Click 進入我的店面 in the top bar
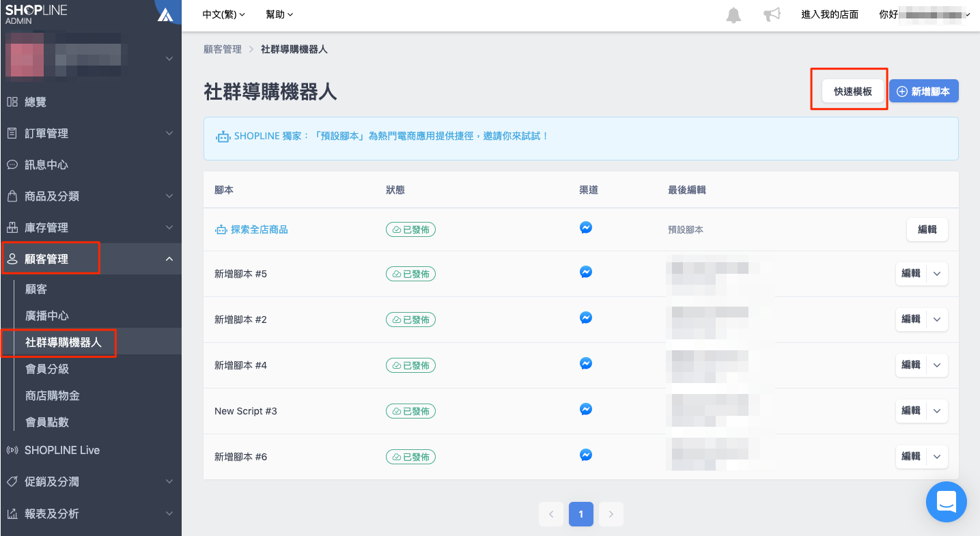This screenshot has height=536, width=980. coord(829,14)
